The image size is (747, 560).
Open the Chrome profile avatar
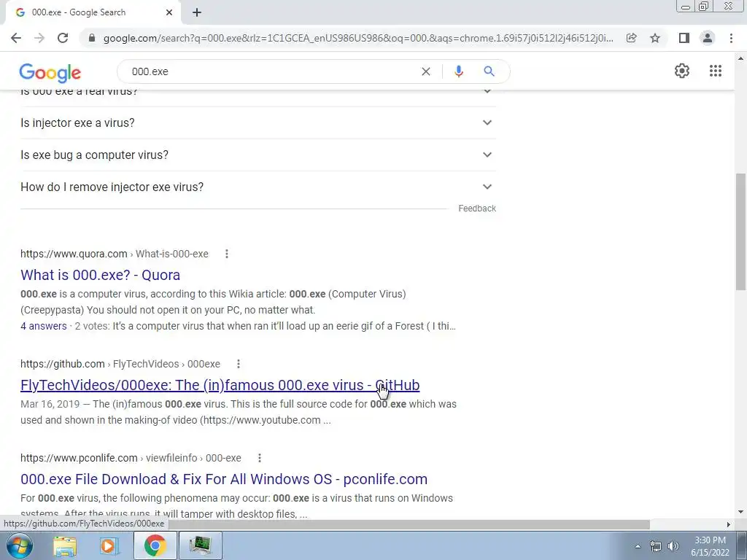point(708,38)
